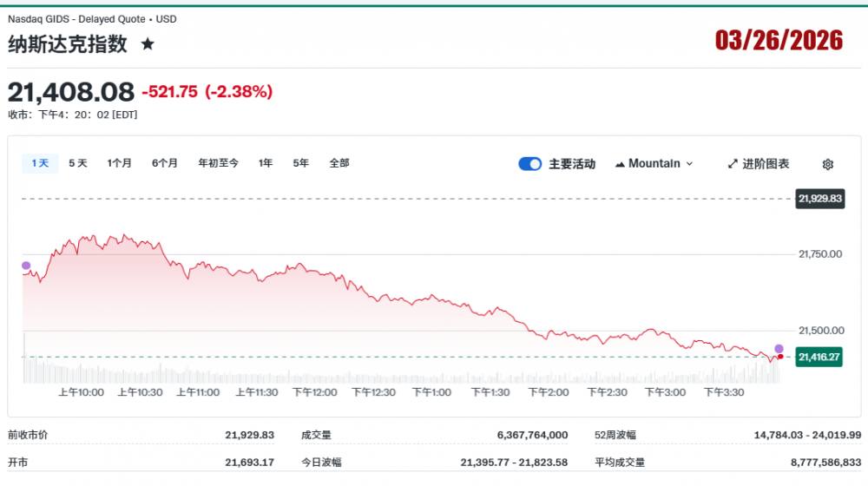Viewport: 868px width, 486px height.
Task: Click the 21,929.83 previous close label
Action: (819, 199)
